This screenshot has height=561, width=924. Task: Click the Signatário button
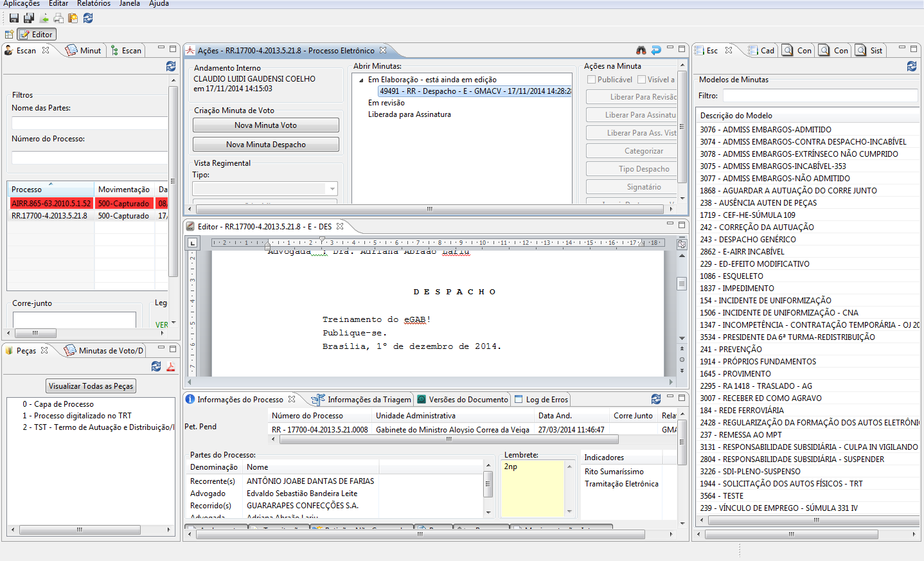[632, 187]
